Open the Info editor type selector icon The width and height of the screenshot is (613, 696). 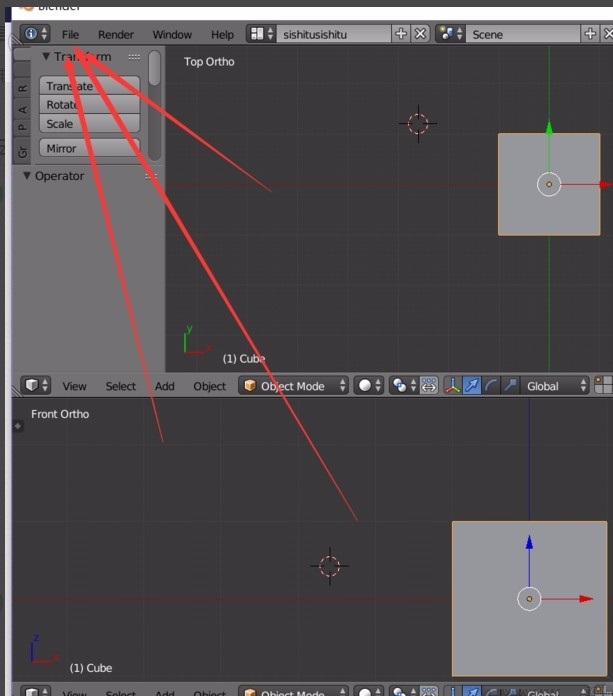click(x=35, y=34)
